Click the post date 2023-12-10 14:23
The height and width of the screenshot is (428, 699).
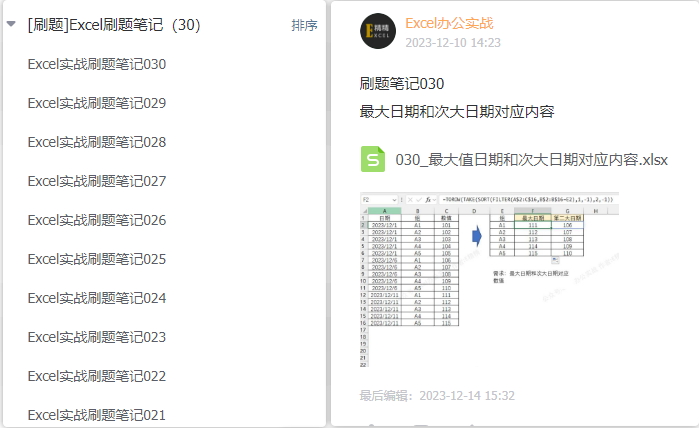[453, 43]
